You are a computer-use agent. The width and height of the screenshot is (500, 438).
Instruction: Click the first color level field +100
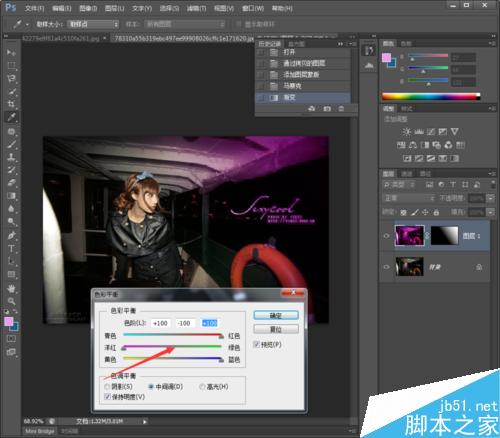point(161,323)
